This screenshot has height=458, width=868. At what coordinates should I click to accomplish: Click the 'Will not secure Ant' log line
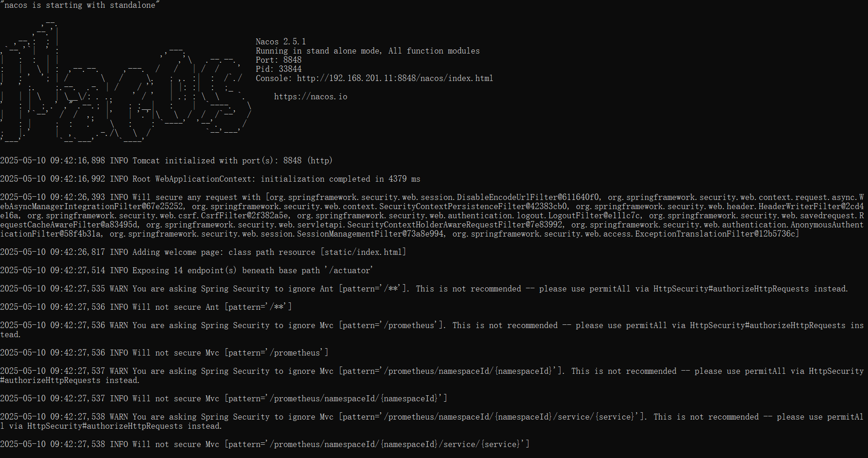pos(146,307)
